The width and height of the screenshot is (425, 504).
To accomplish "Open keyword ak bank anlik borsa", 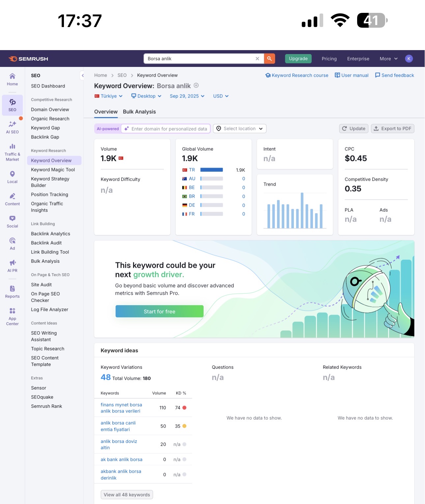I will point(122,460).
